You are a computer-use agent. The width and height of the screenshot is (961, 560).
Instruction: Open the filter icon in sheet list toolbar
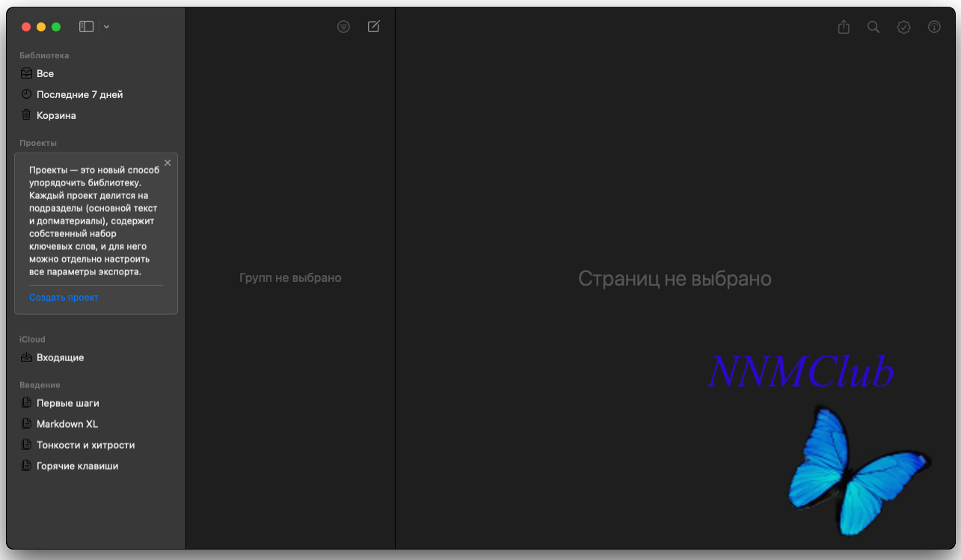click(343, 27)
